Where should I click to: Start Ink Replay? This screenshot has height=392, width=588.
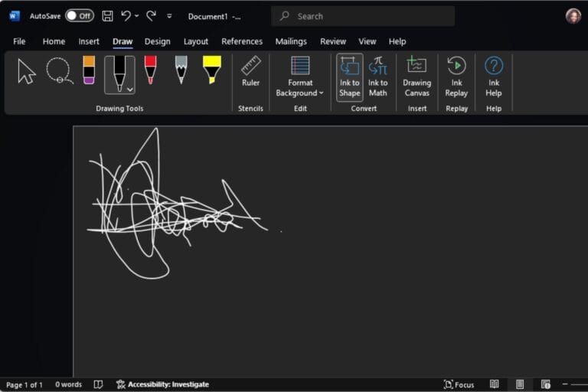pos(456,77)
